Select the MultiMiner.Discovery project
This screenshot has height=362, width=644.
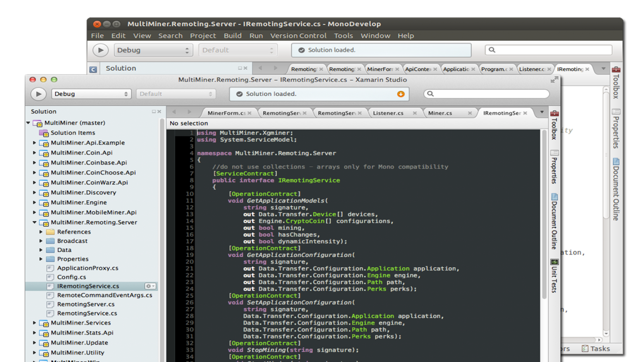[83, 192]
